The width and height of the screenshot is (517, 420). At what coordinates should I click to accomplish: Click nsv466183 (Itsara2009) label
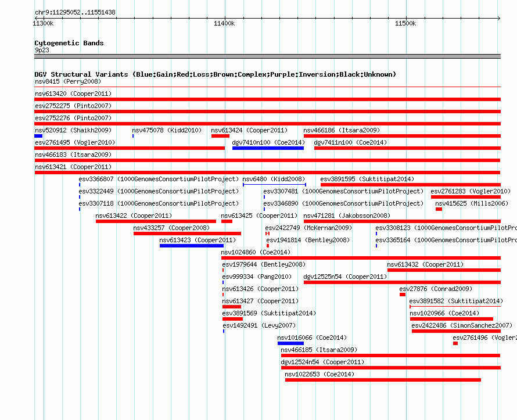73,155
